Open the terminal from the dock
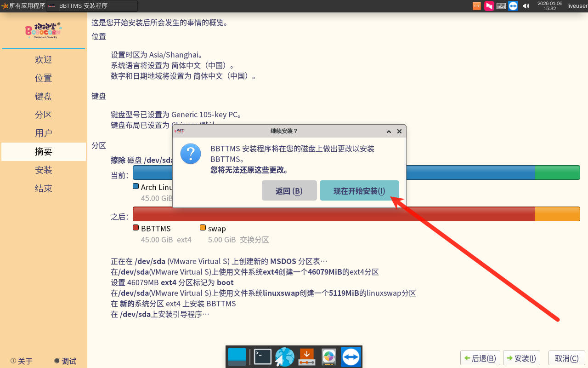 click(263, 356)
